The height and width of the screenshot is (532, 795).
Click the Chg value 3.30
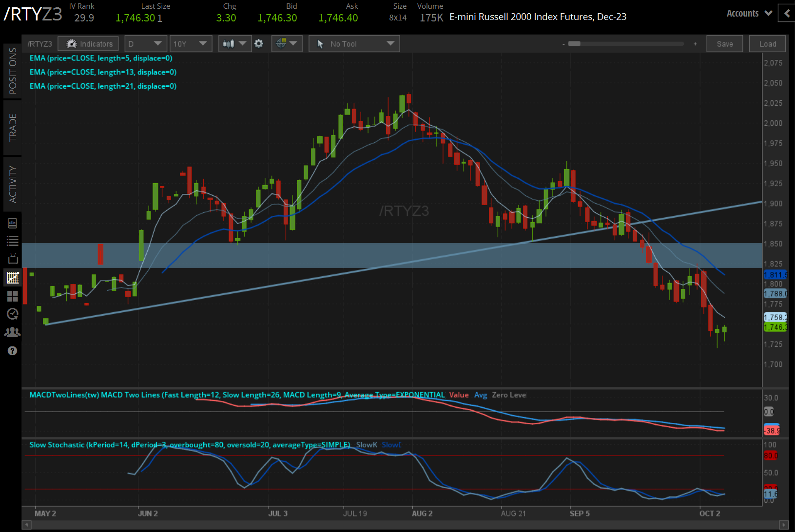tap(226, 18)
